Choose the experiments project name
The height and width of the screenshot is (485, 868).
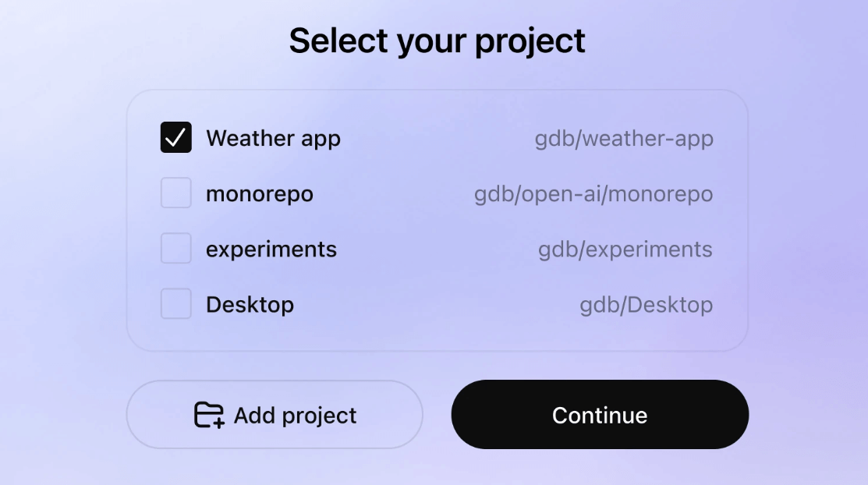[x=271, y=250]
